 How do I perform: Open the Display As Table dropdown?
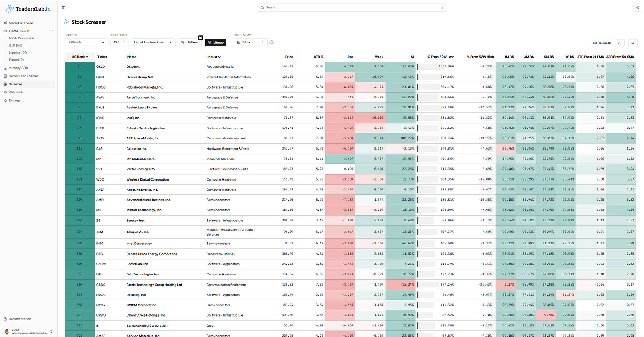point(250,43)
